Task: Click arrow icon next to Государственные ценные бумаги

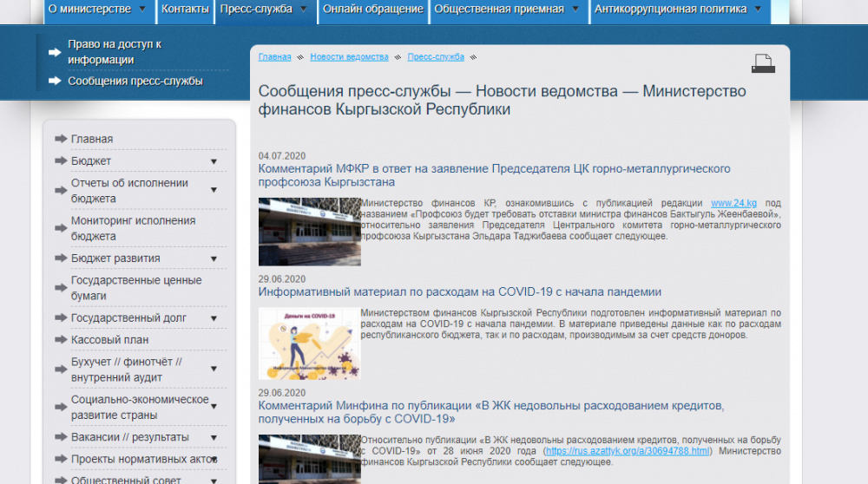Action: (x=61, y=288)
